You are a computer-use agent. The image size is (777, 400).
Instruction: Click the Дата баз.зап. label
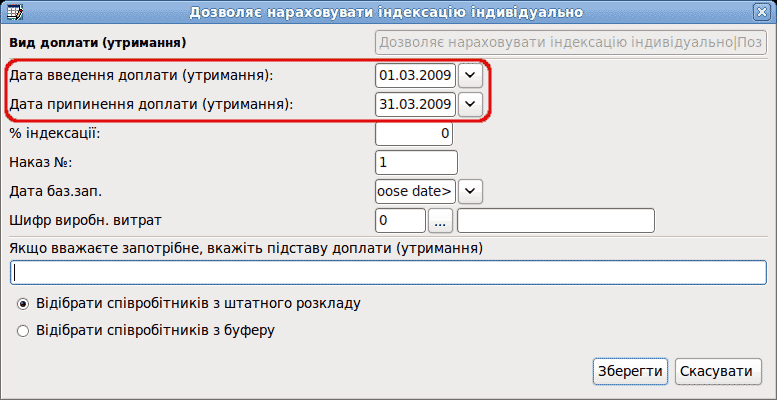(x=56, y=192)
